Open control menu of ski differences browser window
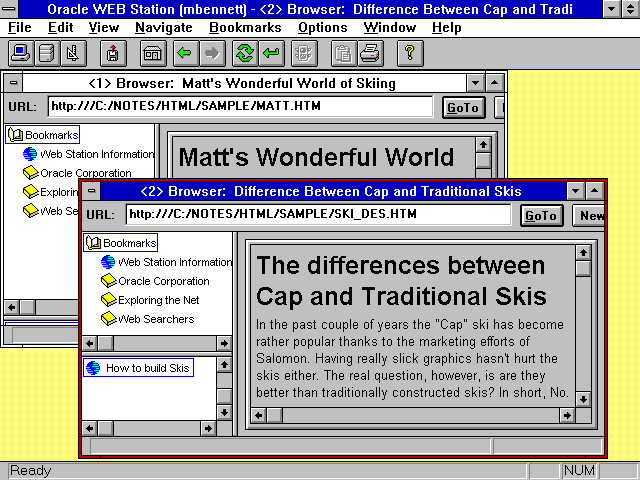640x480 pixels. 92,191
